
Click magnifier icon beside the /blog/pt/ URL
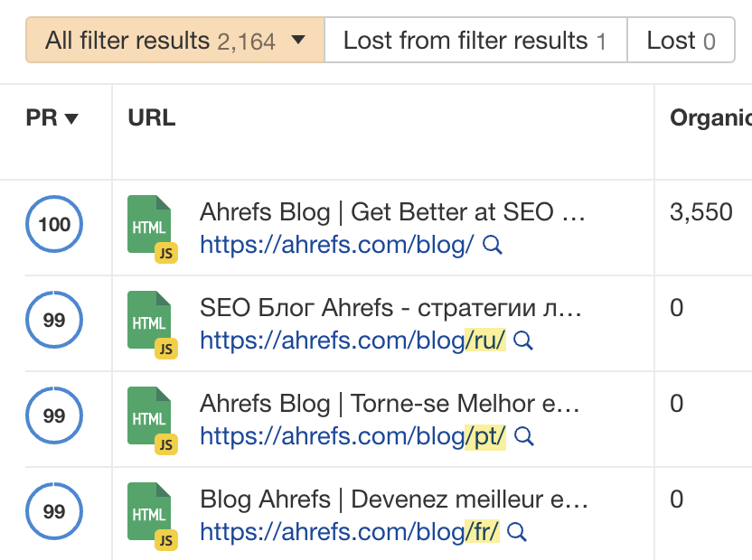pos(523,437)
